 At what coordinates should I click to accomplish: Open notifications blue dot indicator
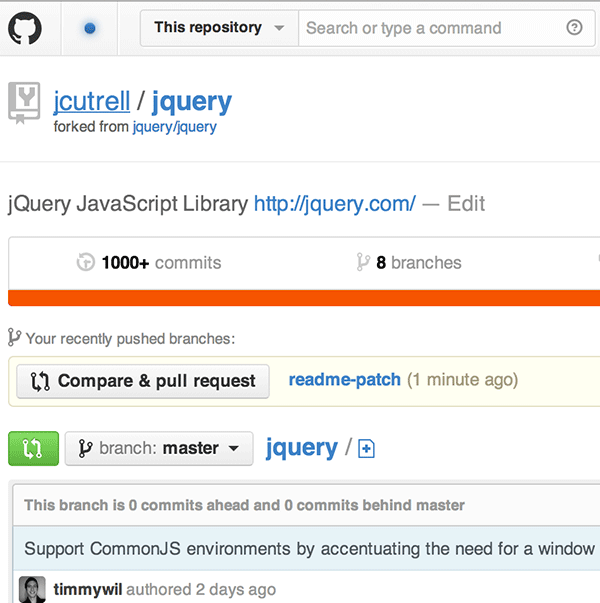point(90,28)
